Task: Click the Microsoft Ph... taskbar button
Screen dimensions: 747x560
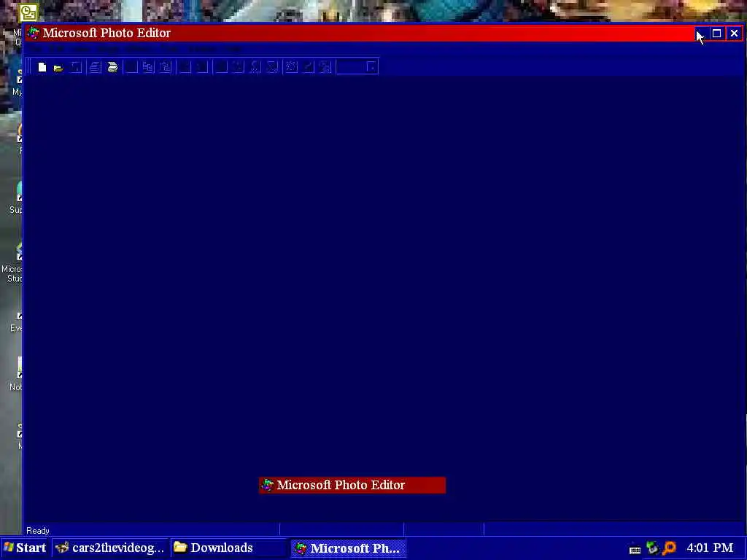Action: pos(348,548)
